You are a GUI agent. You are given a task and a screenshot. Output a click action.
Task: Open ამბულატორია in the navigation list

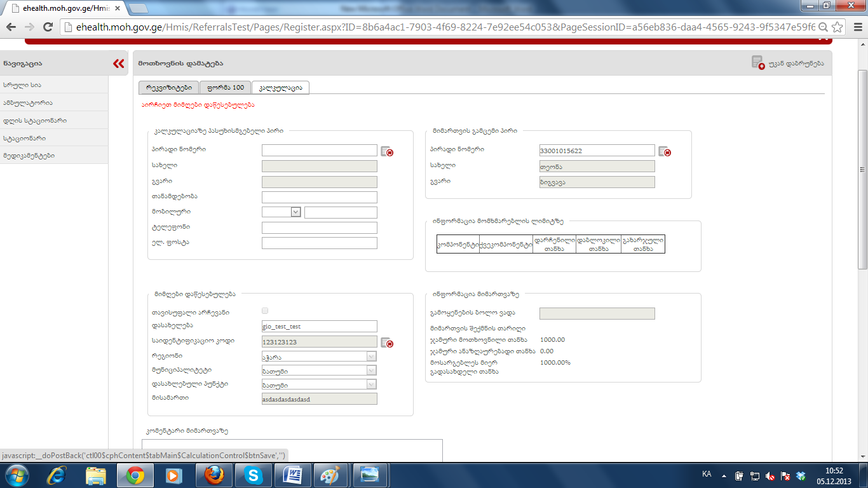click(x=27, y=102)
